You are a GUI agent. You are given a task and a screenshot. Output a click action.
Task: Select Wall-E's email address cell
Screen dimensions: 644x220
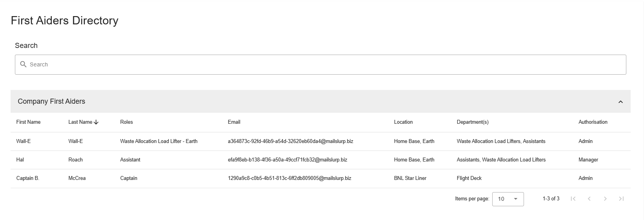290,141
